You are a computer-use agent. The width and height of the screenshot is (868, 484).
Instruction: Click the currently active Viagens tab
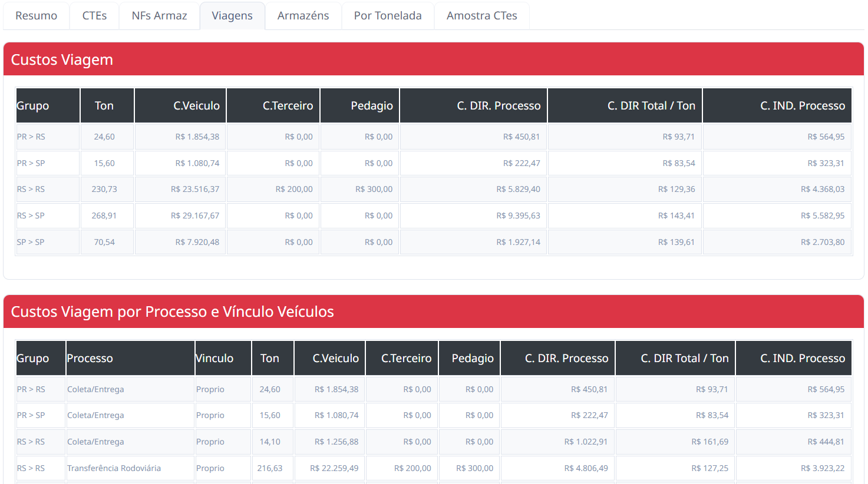click(232, 15)
